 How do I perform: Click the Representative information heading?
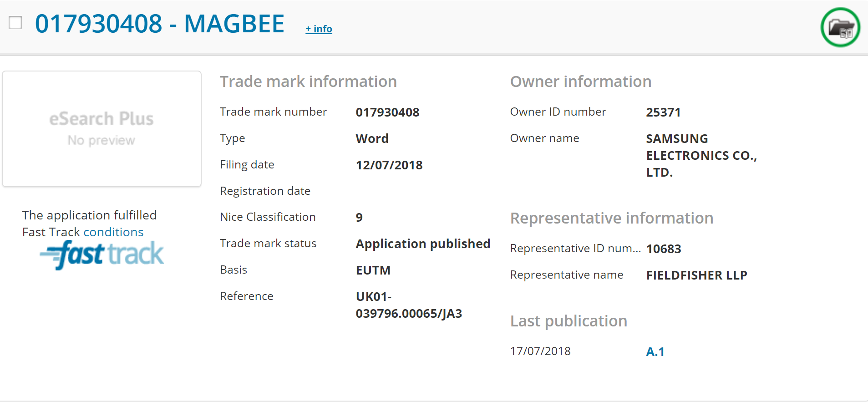pyautogui.click(x=611, y=219)
